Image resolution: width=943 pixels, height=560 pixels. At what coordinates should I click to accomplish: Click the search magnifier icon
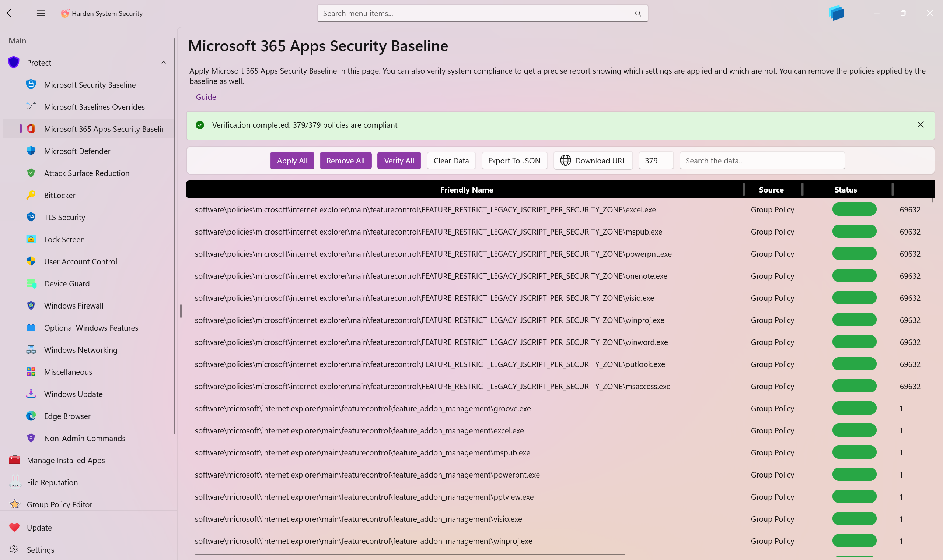(638, 14)
